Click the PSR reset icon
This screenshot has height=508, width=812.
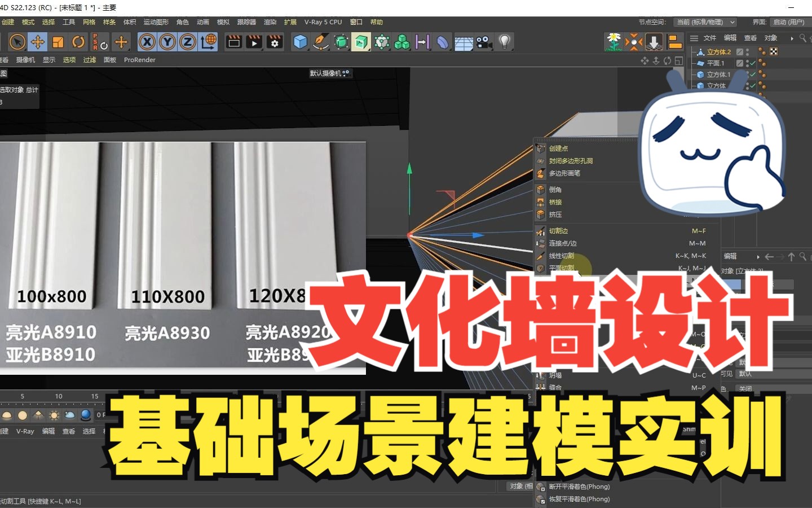pos(100,42)
